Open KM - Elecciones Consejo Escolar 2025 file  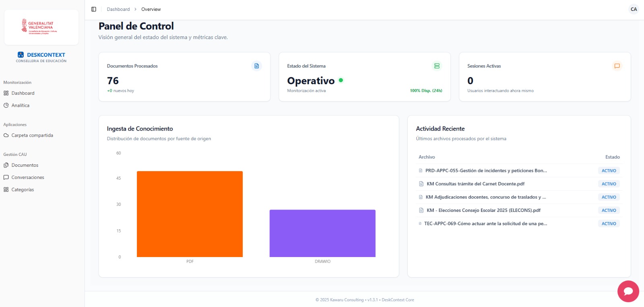pos(483,210)
